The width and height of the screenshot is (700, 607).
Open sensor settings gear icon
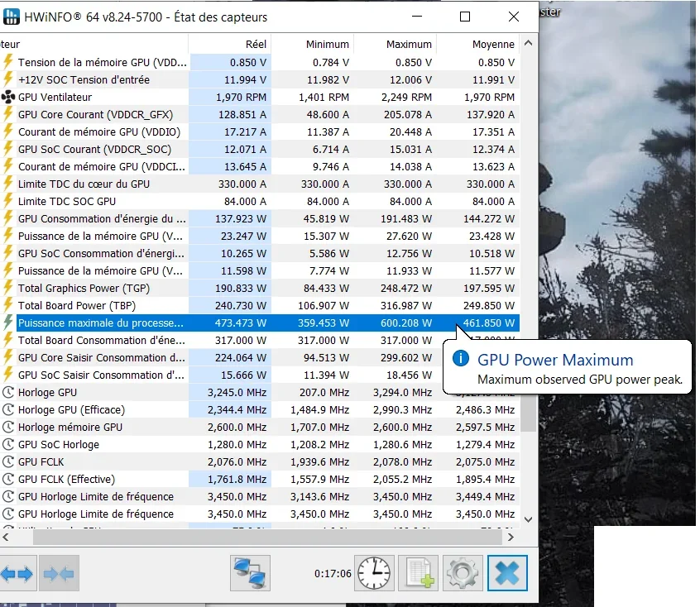click(x=463, y=573)
